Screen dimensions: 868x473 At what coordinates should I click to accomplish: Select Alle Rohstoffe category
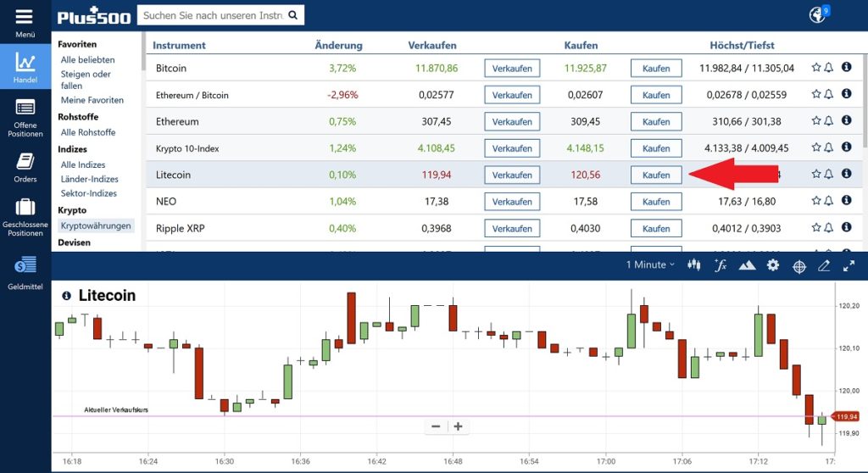click(x=88, y=132)
